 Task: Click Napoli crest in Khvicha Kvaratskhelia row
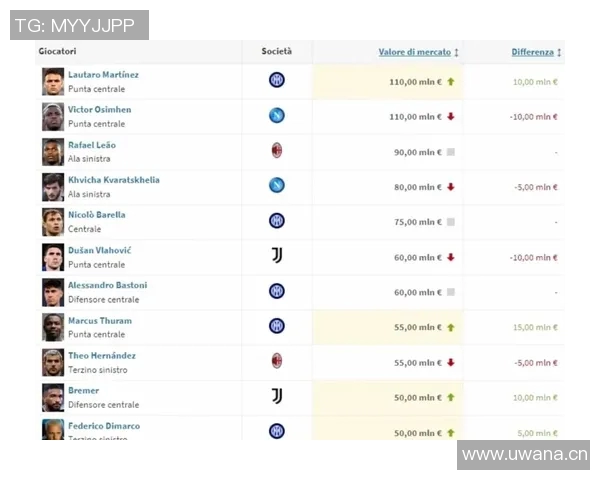[277, 185]
